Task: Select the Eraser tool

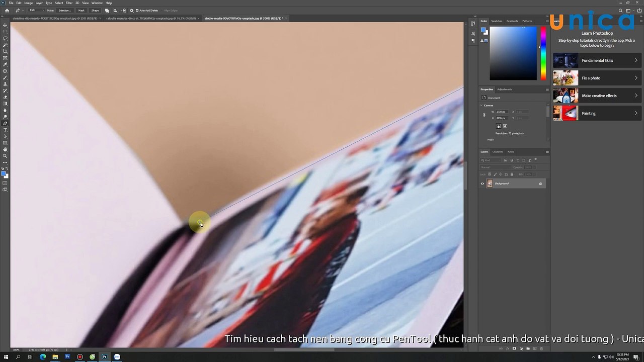Action: coord(5,97)
